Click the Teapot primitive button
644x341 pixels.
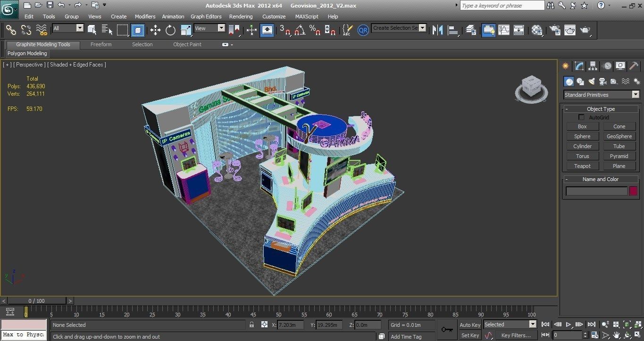click(x=582, y=166)
